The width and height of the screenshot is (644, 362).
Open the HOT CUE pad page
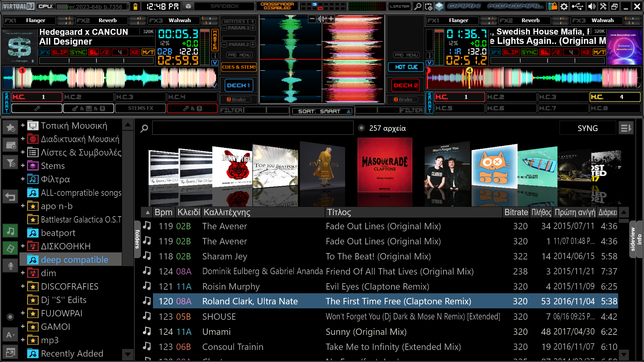click(406, 67)
